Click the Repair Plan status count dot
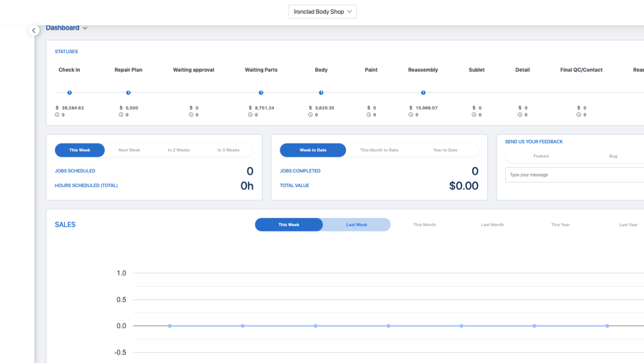This screenshot has width=644, height=363. tap(128, 93)
